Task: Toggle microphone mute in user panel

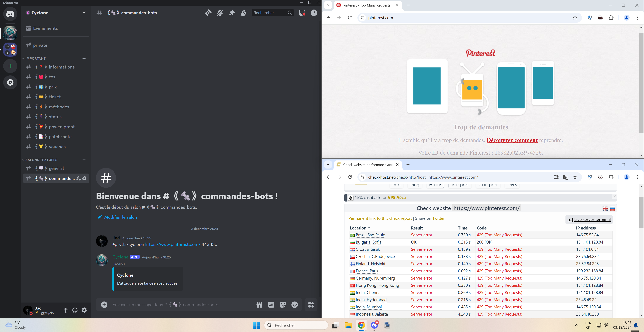Action: point(65,310)
